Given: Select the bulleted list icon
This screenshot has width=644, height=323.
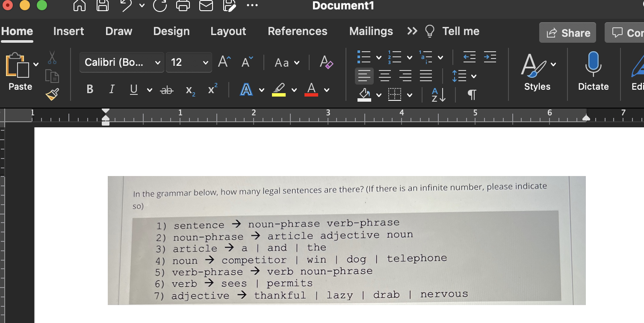Looking at the screenshot, I should (364, 57).
